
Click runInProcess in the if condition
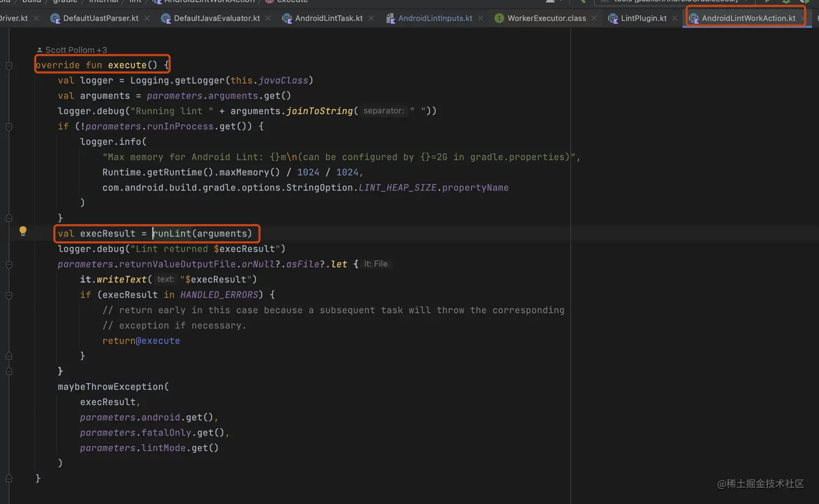point(180,127)
